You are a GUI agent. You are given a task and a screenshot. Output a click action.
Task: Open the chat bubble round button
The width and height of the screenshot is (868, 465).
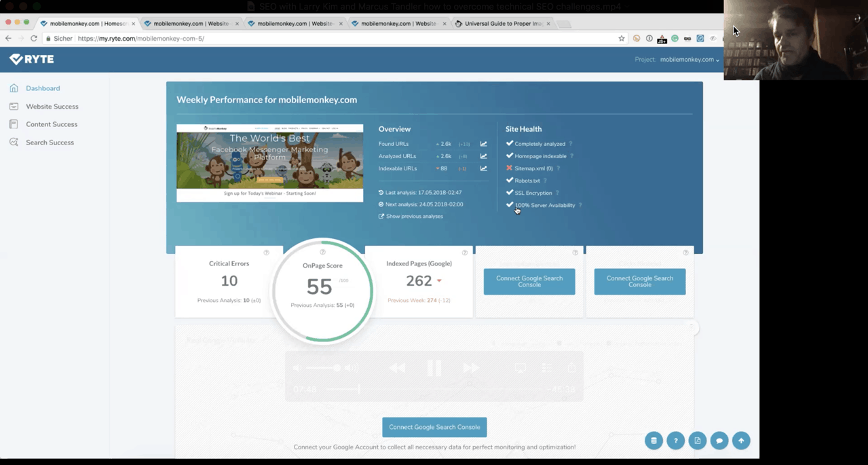[719, 441]
